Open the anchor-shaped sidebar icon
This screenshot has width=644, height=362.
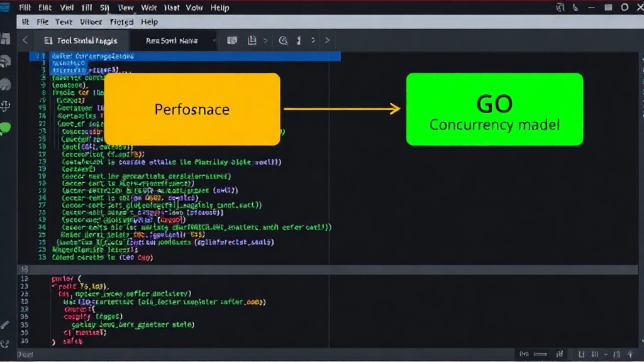[x=5, y=106]
